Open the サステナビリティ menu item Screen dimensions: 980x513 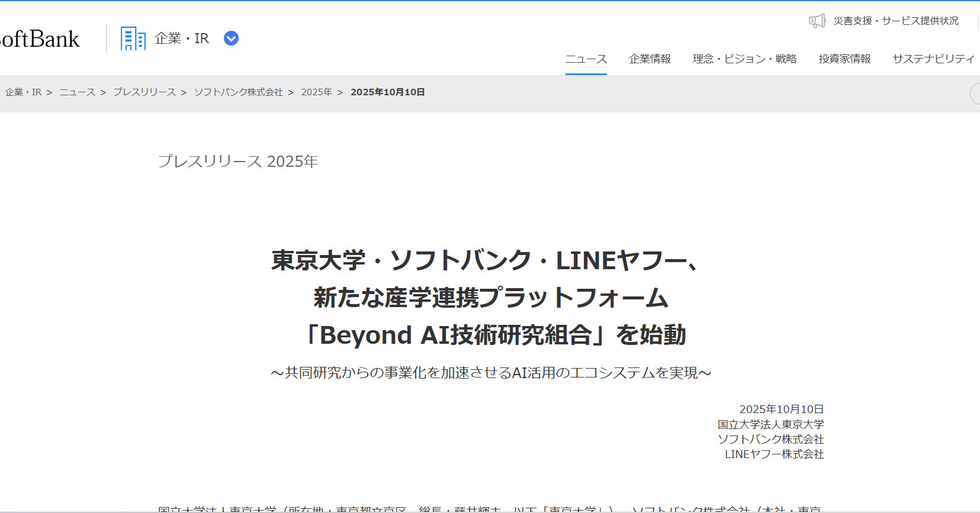(x=933, y=59)
